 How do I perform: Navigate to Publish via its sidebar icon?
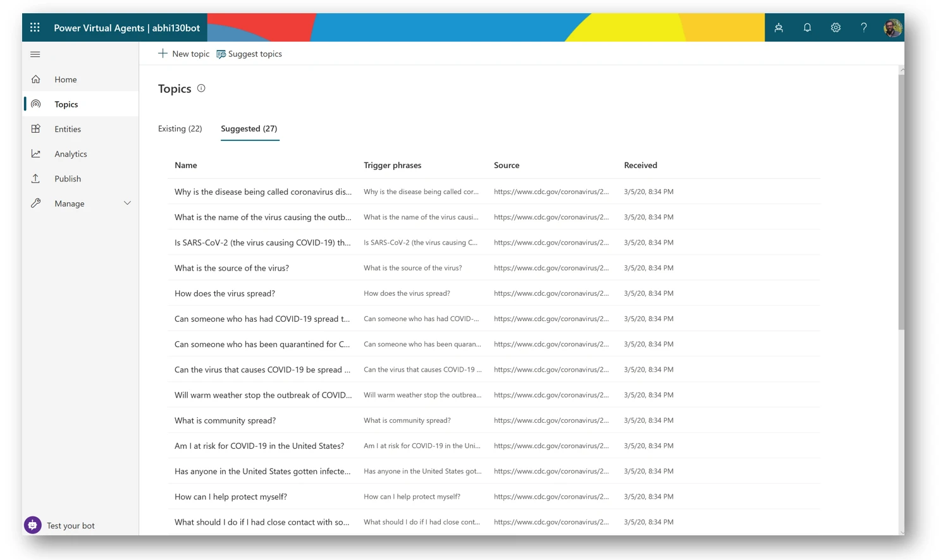tap(67, 178)
